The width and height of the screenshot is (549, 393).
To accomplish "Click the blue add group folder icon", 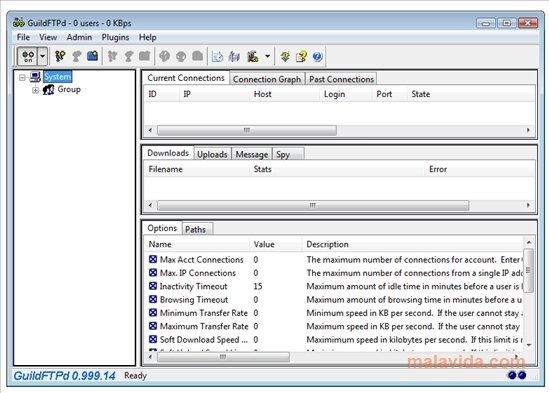I will click(x=92, y=56).
